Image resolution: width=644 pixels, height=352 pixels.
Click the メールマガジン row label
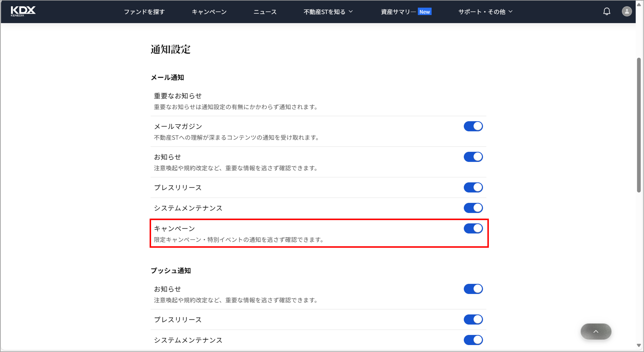click(x=178, y=126)
